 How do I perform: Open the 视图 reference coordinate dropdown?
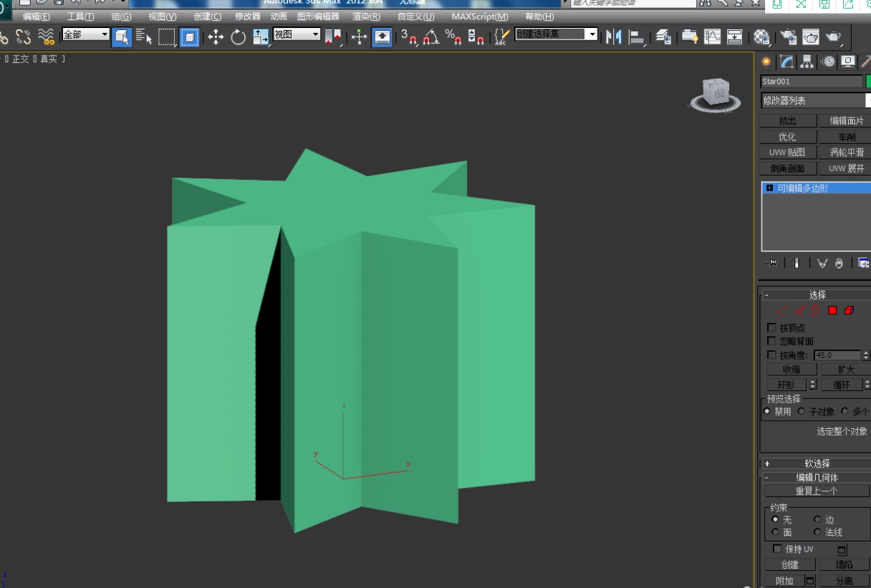pos(297,34)
